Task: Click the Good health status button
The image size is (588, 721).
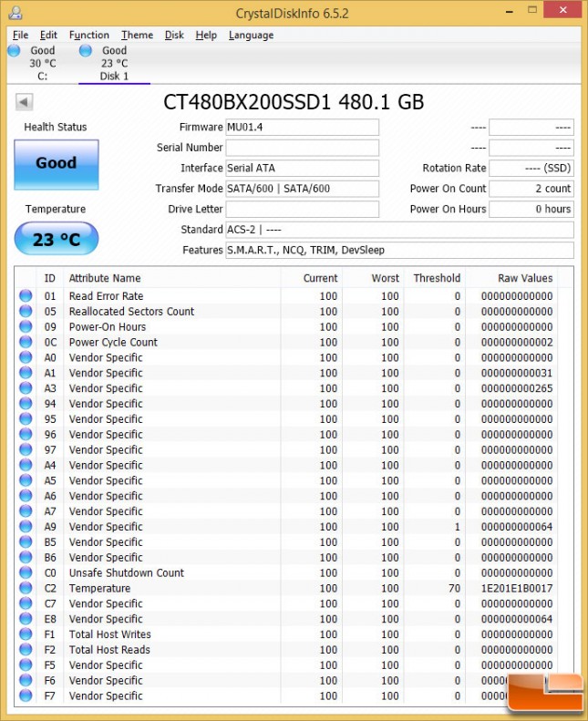Action: point(57,165)
